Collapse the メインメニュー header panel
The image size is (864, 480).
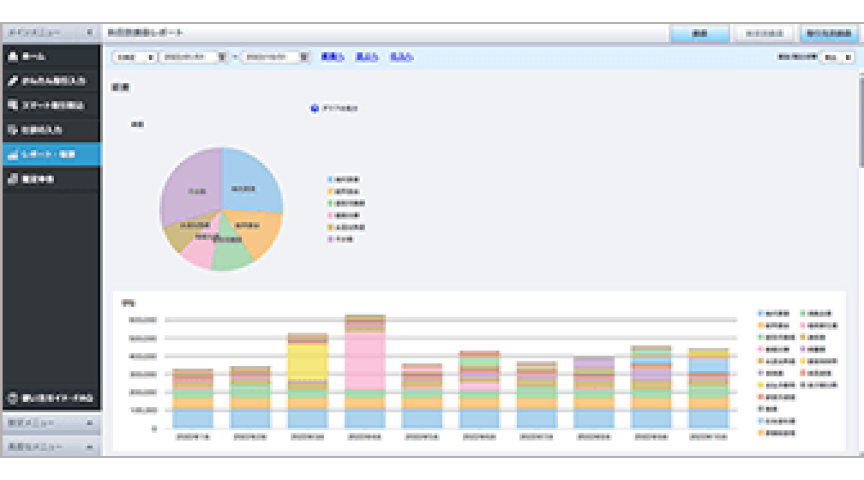pyautogui.click(x=90, y=33)
